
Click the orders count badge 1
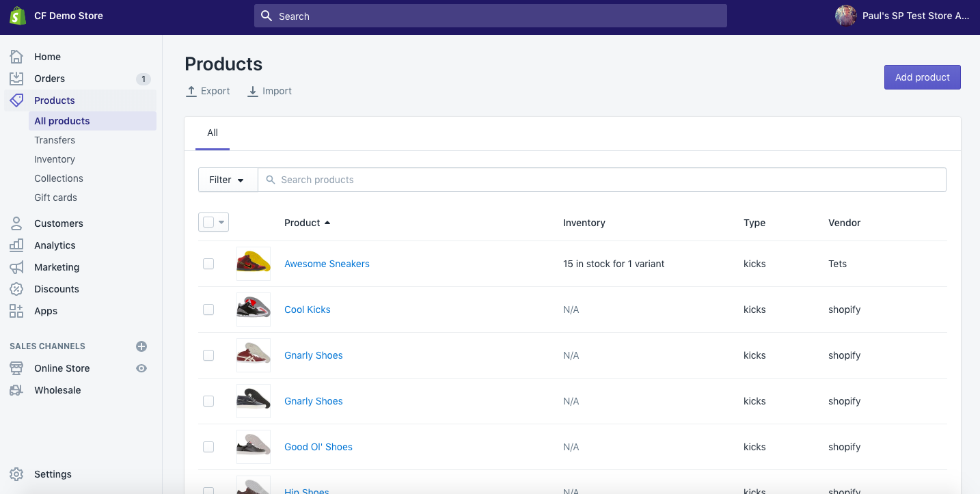(x=143, y=79)
